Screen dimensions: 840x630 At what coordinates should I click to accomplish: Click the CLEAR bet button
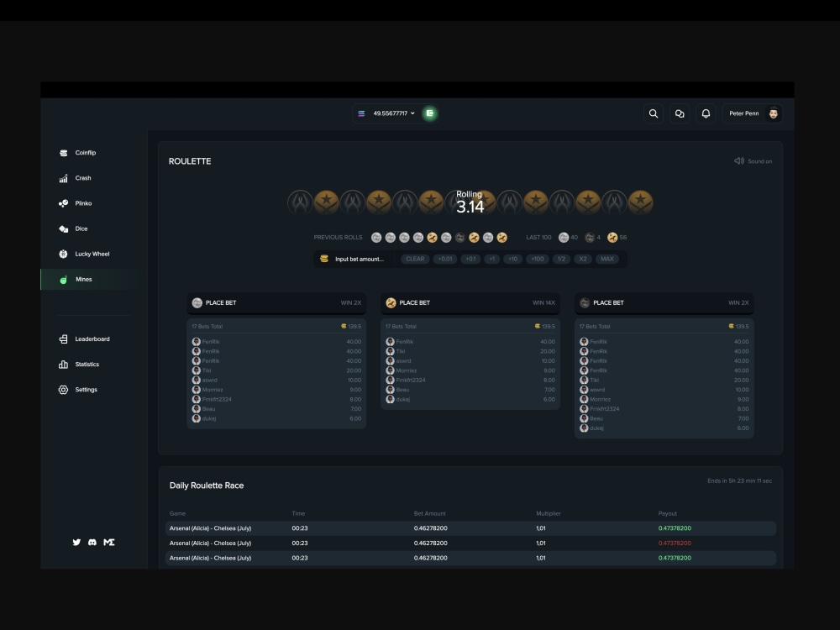coord(415,260)
